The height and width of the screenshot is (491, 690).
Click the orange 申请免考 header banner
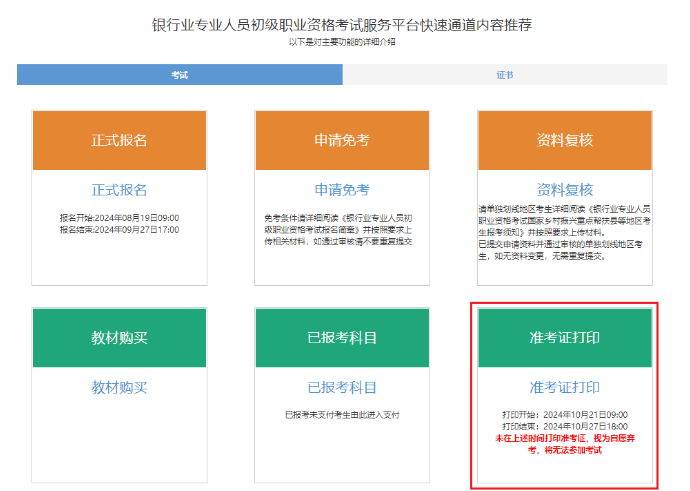(342, 140)
